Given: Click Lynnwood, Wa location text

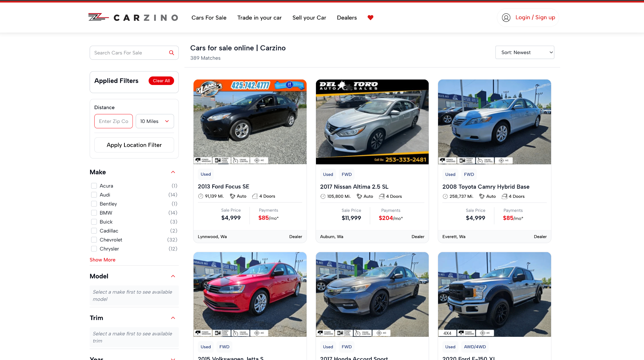Looking at the screenshot, I should coord(212,237).
